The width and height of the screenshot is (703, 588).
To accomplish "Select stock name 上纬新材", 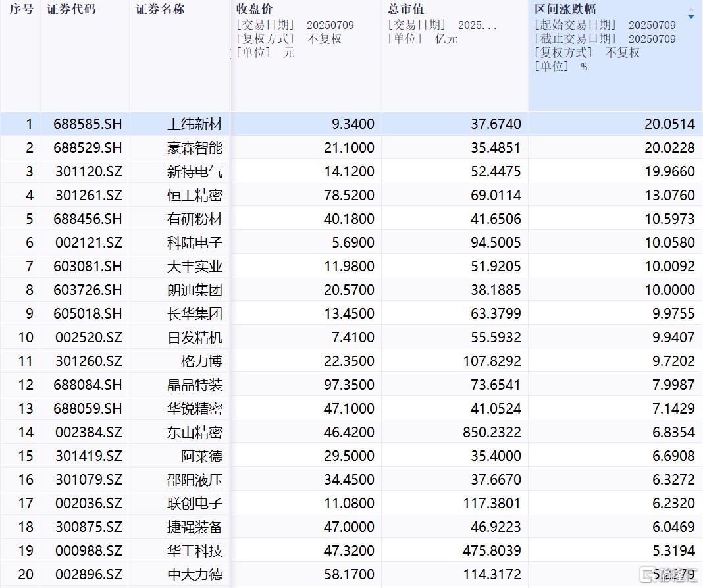I will 195,124.
